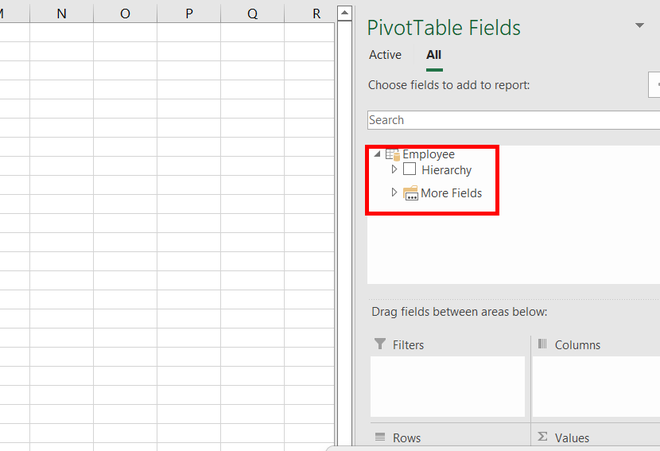This screenshot has height=451, width=660.
Task: Click the Filters funnel icon
Action: click(x=380, y=344)
